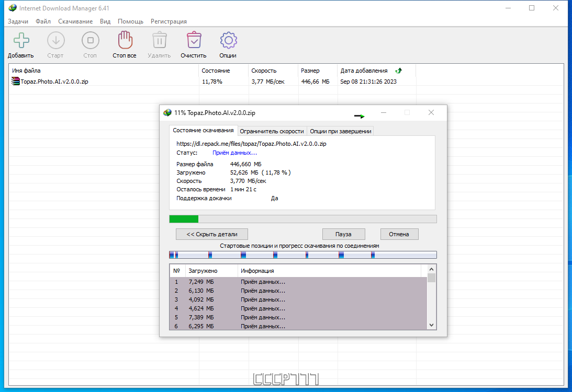This screenshot has width=572, height=392.
Task: Stop all downloads with Стоп все hand icon
Action: click(125, 40)
